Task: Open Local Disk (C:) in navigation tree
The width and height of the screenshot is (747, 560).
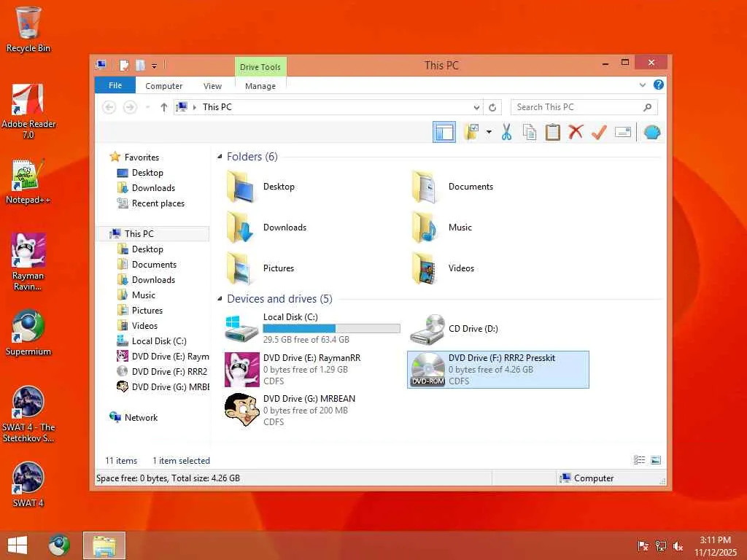Action: pos(159,341)
